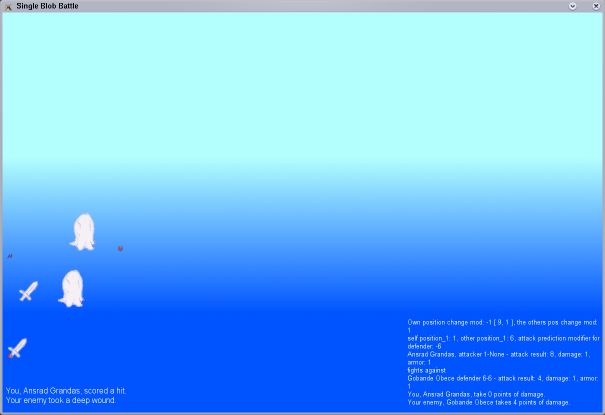Viewport: 605px width, 415px height.
Task: Click 'Gobande Obece takes 4 points' log line
Action: coord(488,402)
